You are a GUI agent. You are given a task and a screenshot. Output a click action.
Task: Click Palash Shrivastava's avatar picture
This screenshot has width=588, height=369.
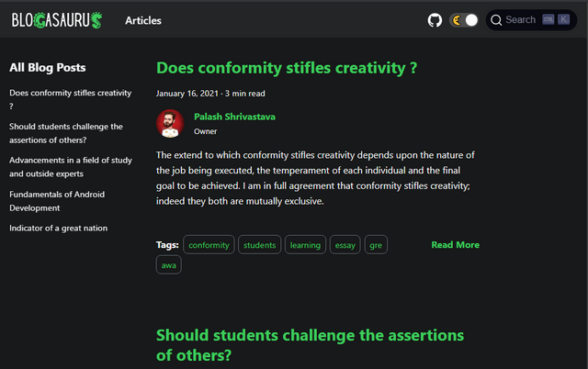click(x=170, y=124)
